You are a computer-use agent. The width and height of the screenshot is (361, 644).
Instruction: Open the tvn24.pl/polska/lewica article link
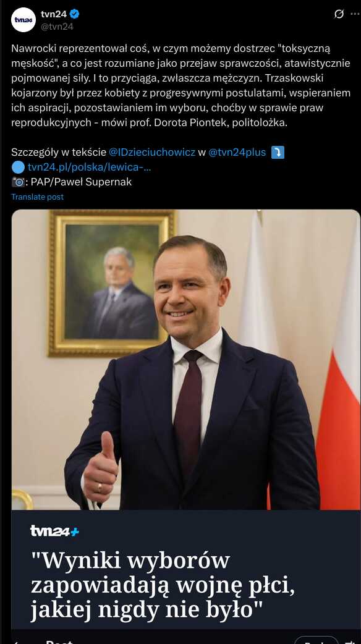[90, 167]
